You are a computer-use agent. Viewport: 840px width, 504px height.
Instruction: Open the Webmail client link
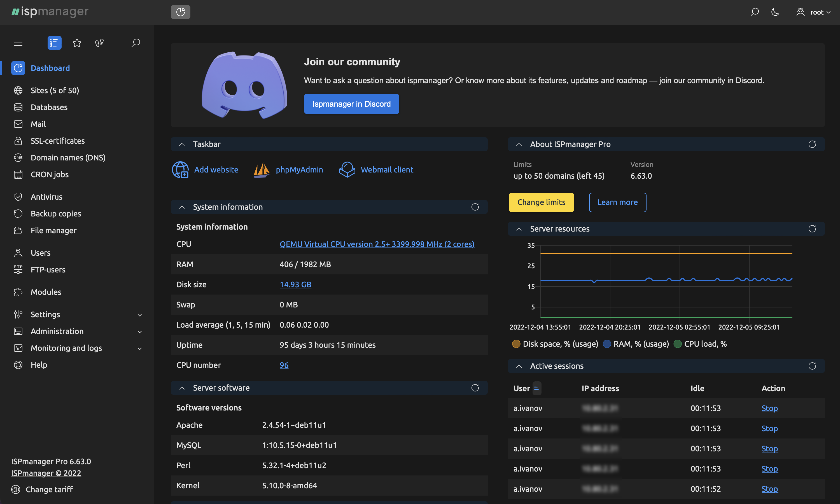387,169
